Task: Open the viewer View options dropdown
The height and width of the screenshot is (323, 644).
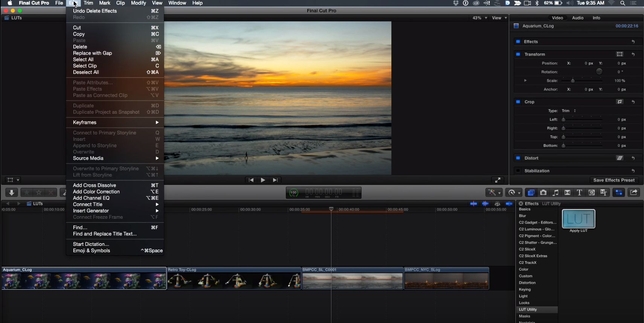Action: (499, 18)
